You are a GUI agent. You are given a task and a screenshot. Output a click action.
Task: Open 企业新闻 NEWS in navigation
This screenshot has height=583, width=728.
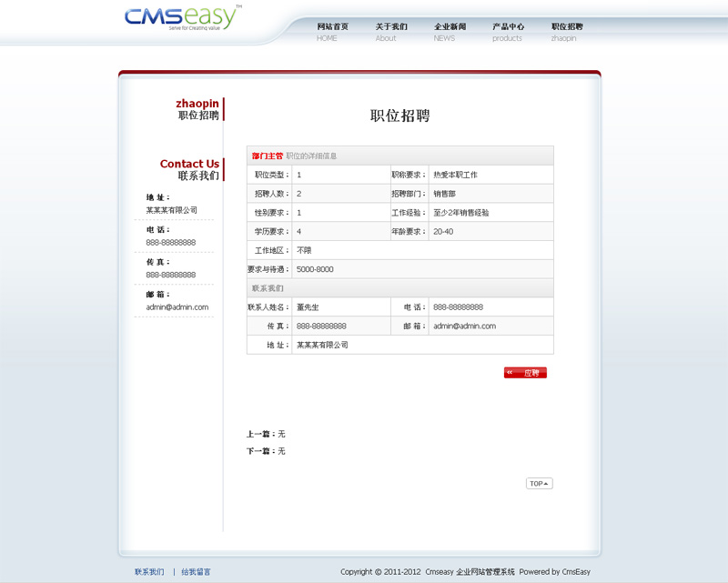click(450, 32)
